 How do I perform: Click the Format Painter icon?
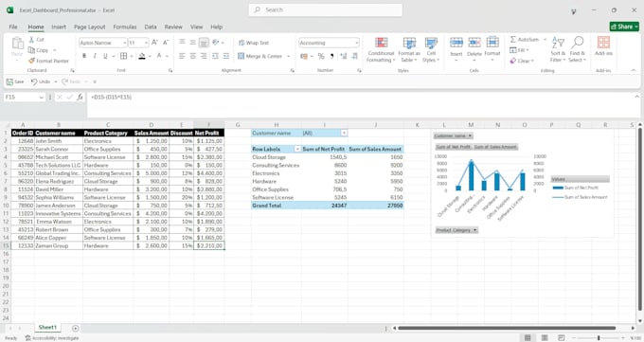pos(31,61)
